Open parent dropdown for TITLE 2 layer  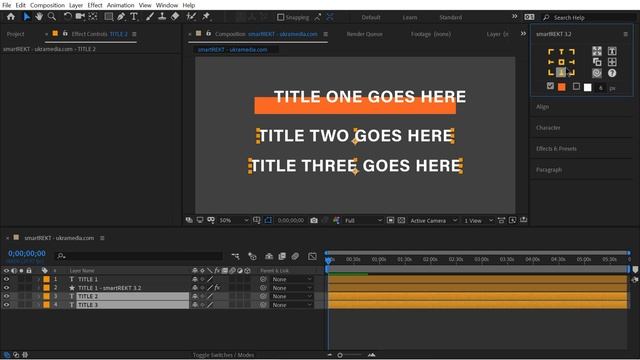tap(292, 296)
